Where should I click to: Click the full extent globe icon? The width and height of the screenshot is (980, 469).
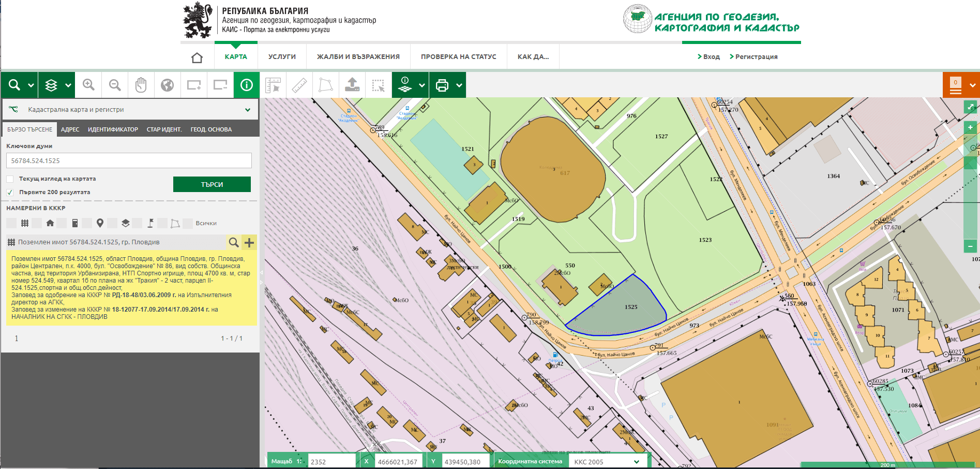point(167,85)
